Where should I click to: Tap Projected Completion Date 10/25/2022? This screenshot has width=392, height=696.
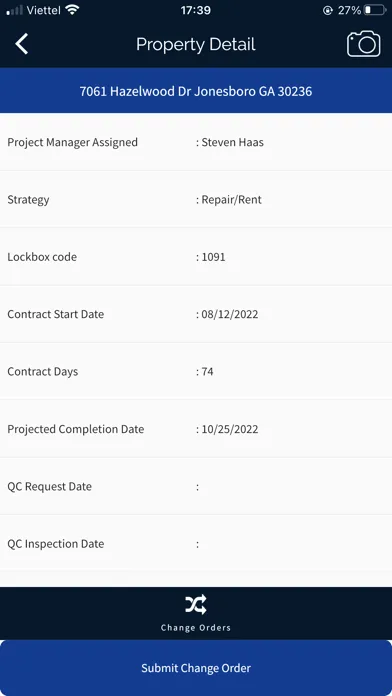(230, 429)
